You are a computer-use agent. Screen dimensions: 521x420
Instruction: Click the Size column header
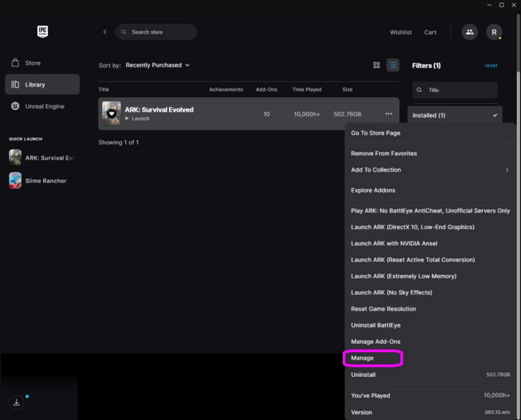[347, 89]
